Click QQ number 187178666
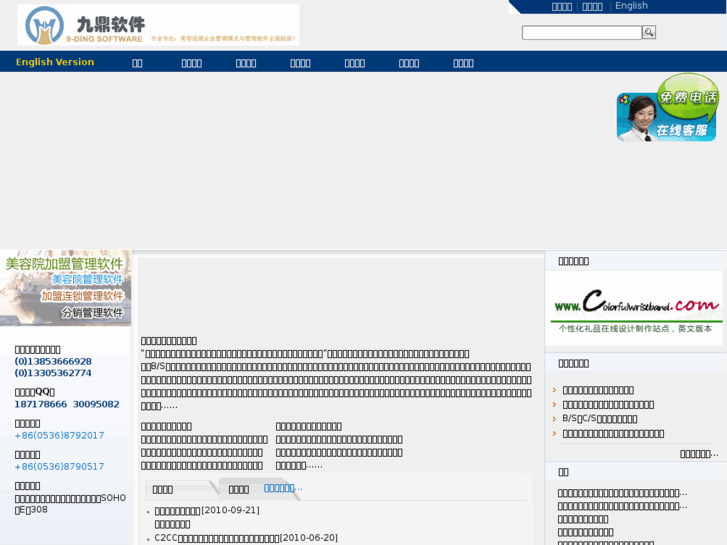727x545 pixels. (x=41, y=404)
